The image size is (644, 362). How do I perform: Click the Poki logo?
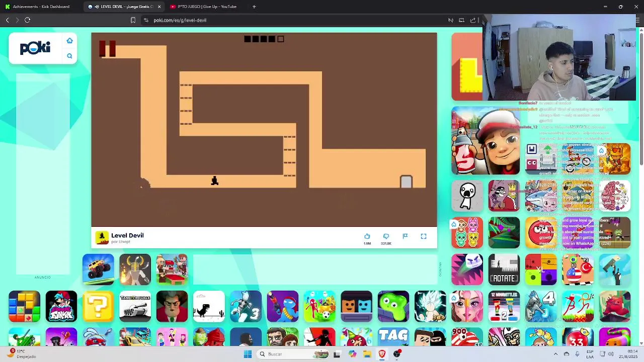tap(35, 48)
